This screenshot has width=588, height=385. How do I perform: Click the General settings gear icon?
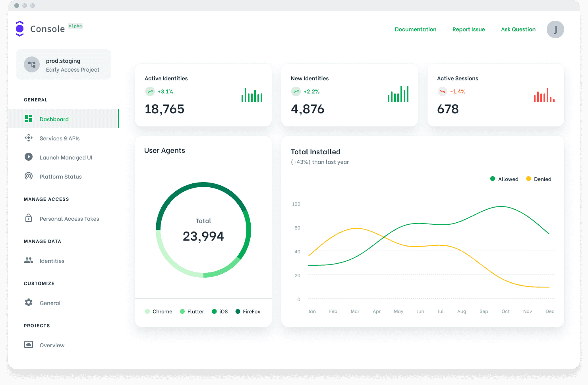pos(29,302)
